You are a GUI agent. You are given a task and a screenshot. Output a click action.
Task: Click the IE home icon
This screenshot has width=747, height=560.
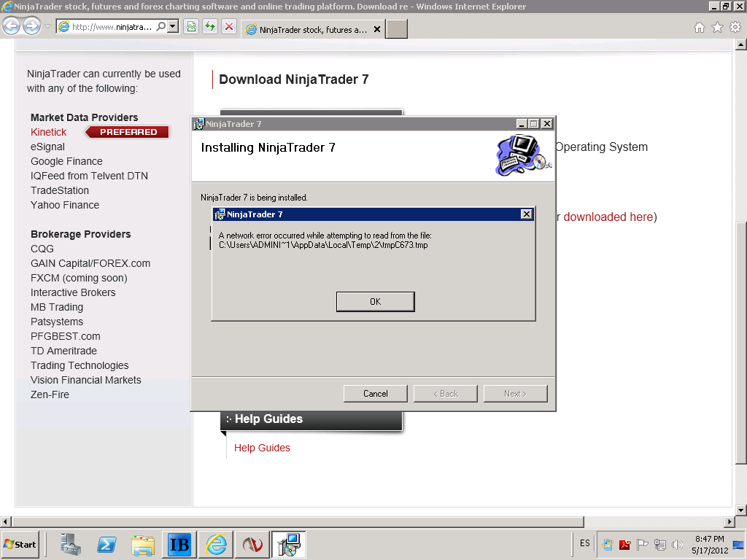(700, 28)
